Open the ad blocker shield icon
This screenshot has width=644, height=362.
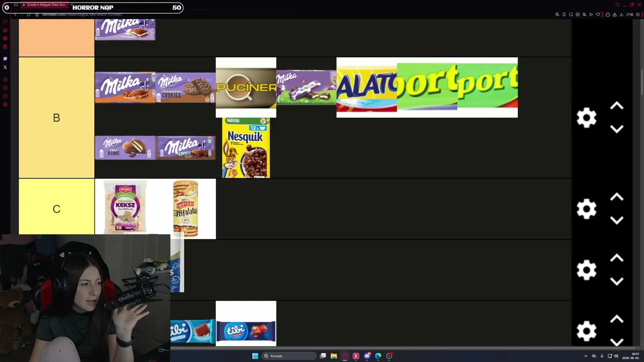(x=578, y=15)
